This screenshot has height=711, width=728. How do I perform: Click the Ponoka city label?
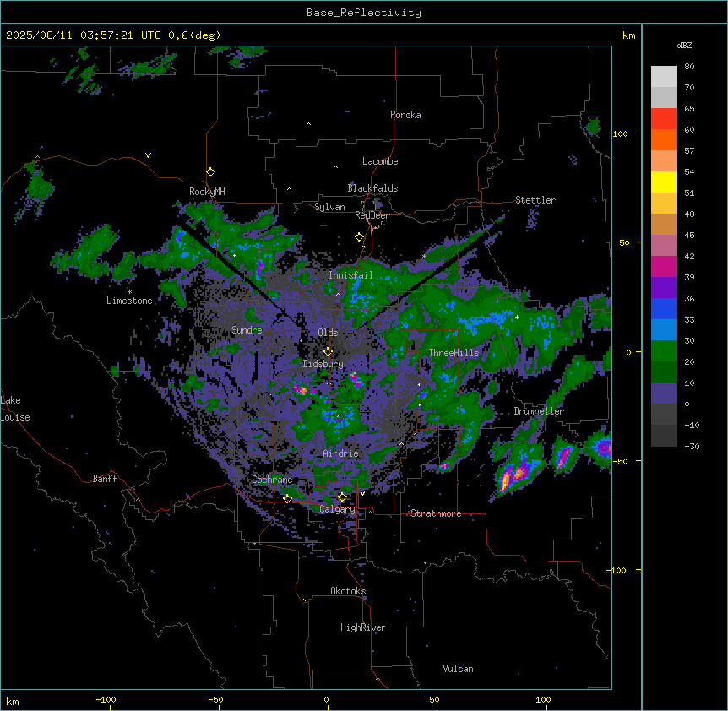click(405, 115)
